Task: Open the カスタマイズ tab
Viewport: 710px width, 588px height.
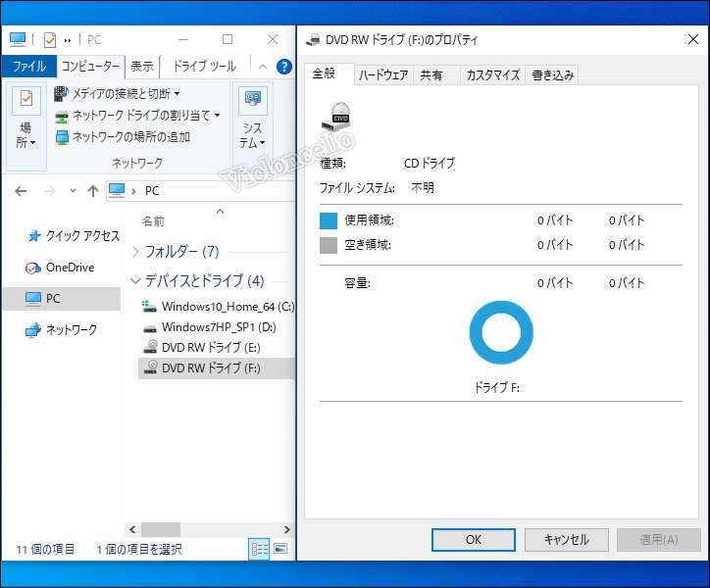Action: [x=492, y=75]
